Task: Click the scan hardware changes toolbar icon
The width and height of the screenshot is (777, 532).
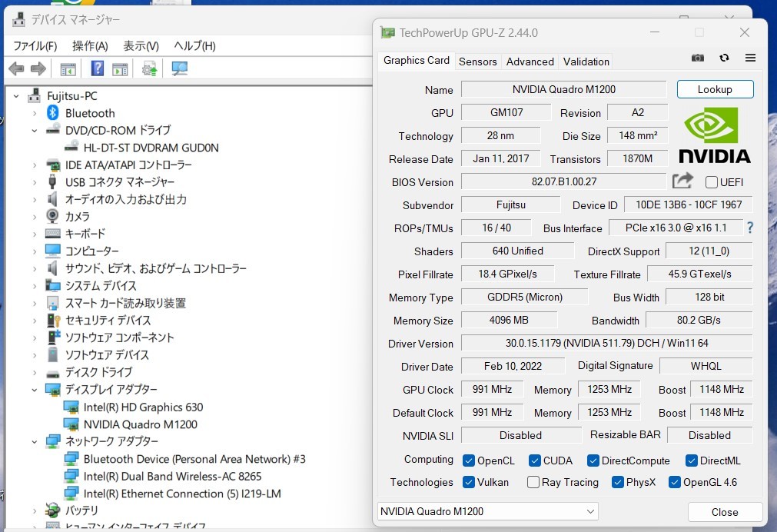Action: pyautogui.click(x=179, y=68)
